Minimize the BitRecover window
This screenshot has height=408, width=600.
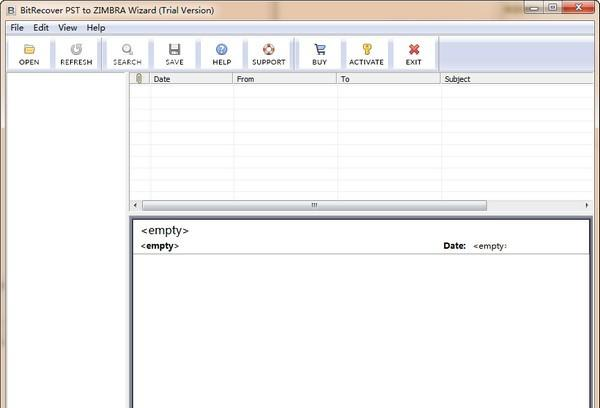(x=535, y=8)
